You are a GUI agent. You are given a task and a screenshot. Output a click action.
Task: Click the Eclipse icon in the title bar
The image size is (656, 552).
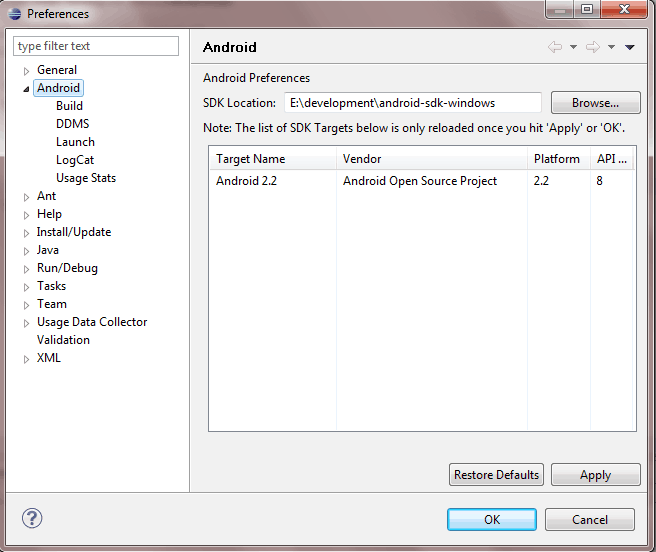[x=15, y=14]
